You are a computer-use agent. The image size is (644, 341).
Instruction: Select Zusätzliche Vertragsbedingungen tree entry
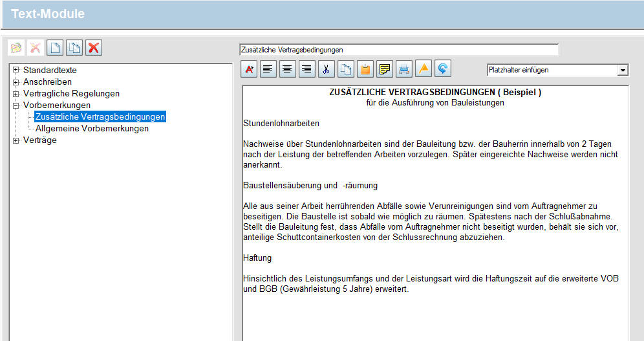pyautogui.click(x=100, y=116)
